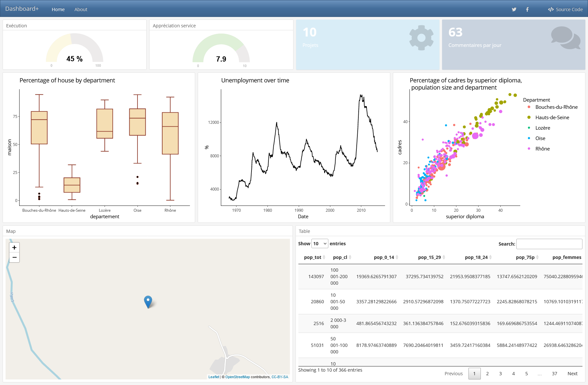Open the Leaflet attribution link

tap(214, 377)
